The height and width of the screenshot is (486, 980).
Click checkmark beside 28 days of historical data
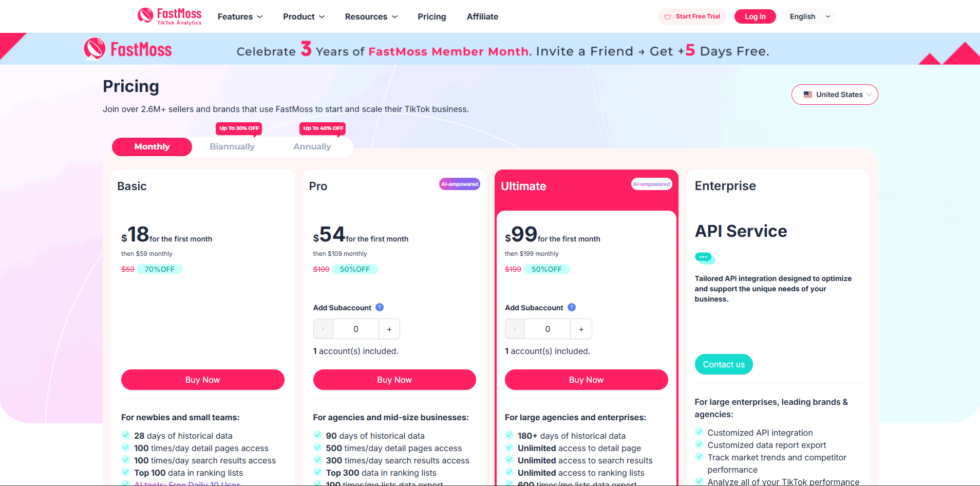(x=125, y=435)
